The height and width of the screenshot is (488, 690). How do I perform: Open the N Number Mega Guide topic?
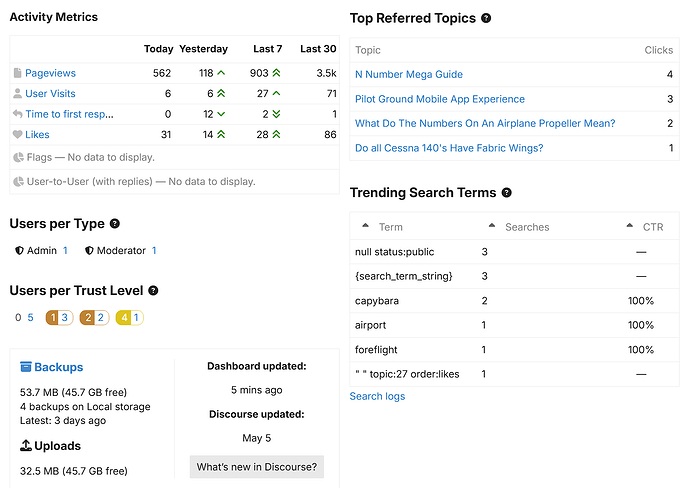tap(409, 74)
